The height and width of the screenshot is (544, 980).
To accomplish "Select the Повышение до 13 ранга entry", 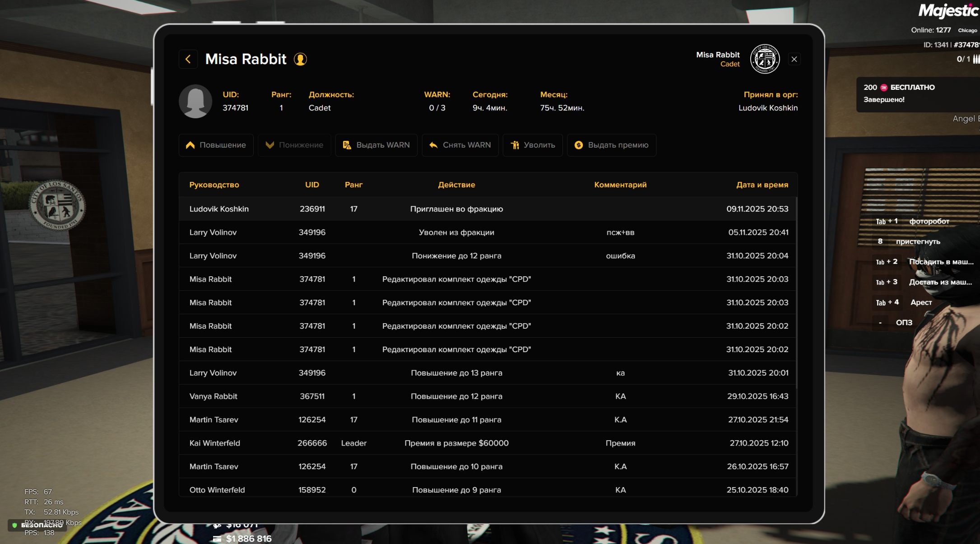I will click(456, 373).
